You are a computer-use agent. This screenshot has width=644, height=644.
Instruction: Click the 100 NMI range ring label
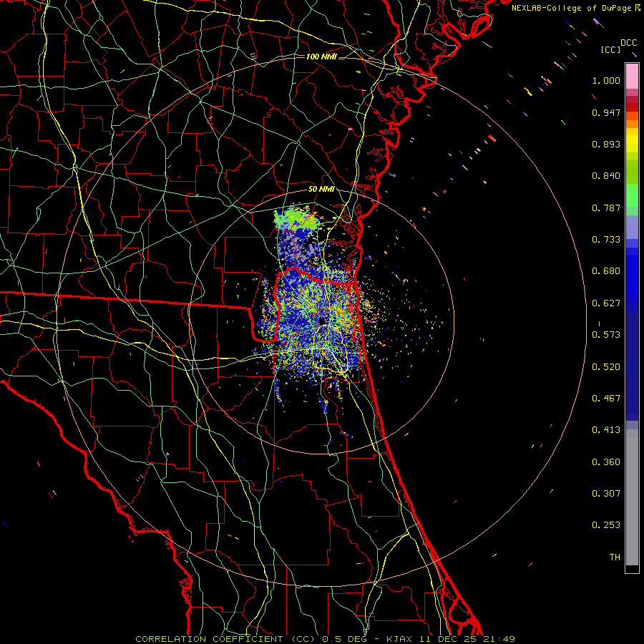coord(321,57)
